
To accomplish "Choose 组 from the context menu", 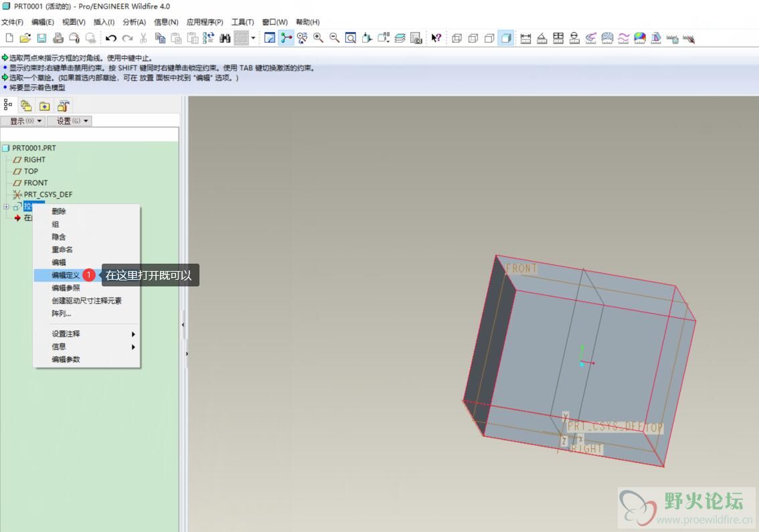I will [87, 224].
